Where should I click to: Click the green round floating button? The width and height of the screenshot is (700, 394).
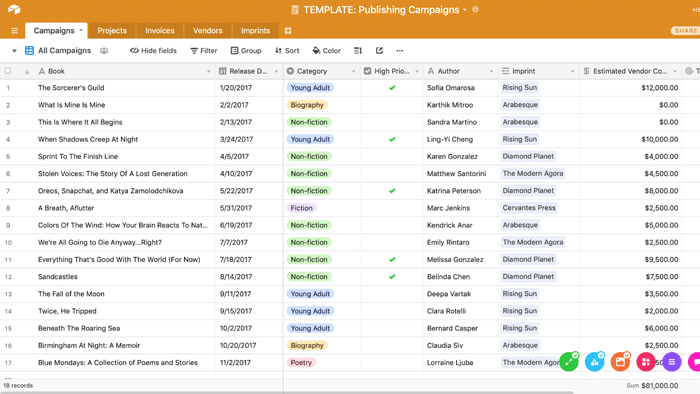[x=569, y=361]
